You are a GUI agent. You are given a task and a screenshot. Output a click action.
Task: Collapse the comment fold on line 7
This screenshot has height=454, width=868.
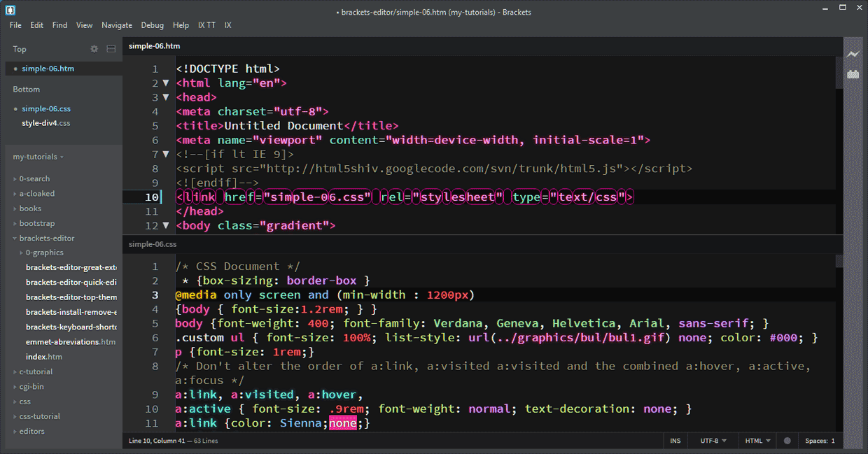[x=166, y=154]
